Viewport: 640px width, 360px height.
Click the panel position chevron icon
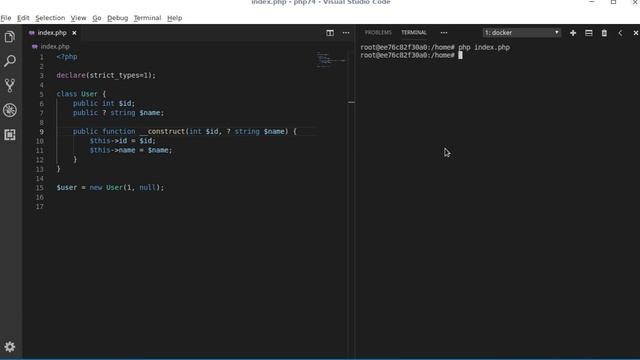point(620,33)
